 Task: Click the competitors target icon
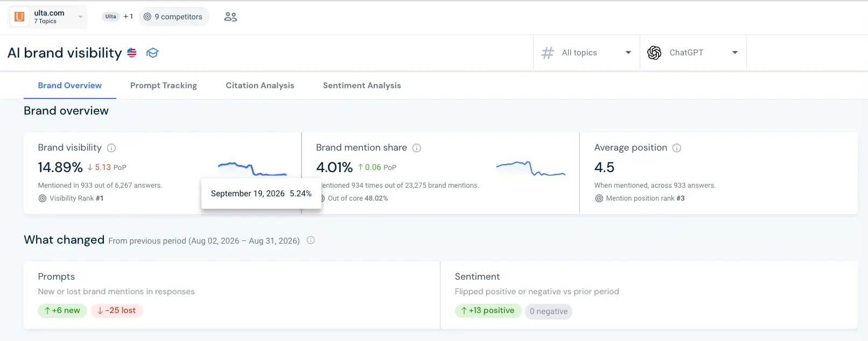tap(147, 17)
